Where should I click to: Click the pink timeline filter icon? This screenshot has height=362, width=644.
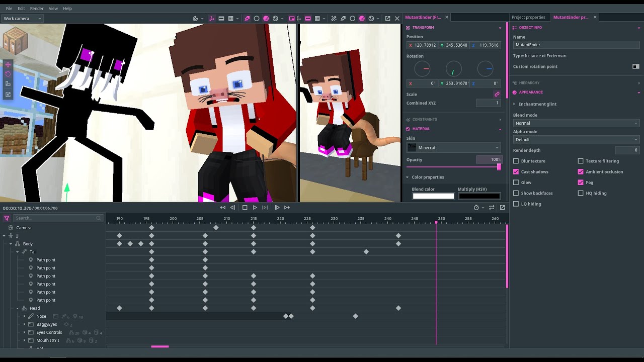pos(7,218)
